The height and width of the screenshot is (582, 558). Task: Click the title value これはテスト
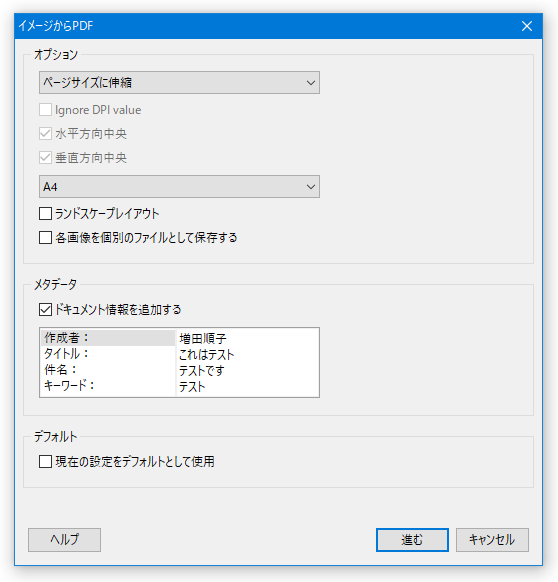click(206, 354)
